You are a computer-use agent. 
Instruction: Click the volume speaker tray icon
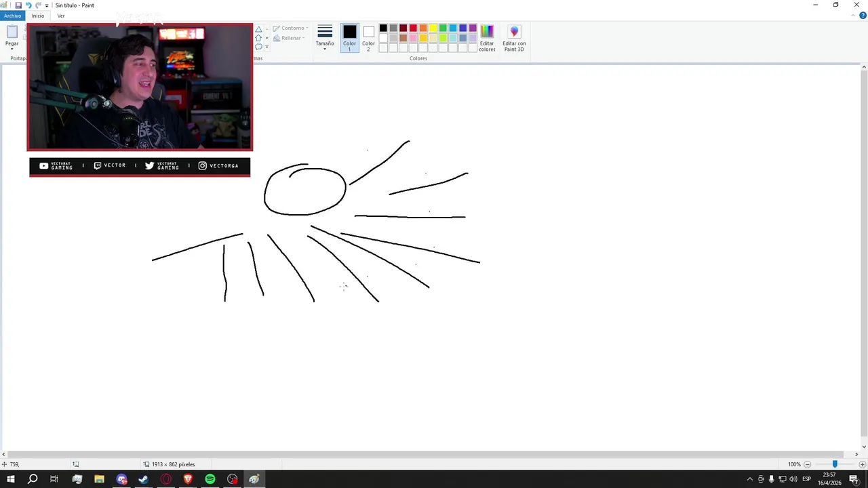(x=793, y=479)
